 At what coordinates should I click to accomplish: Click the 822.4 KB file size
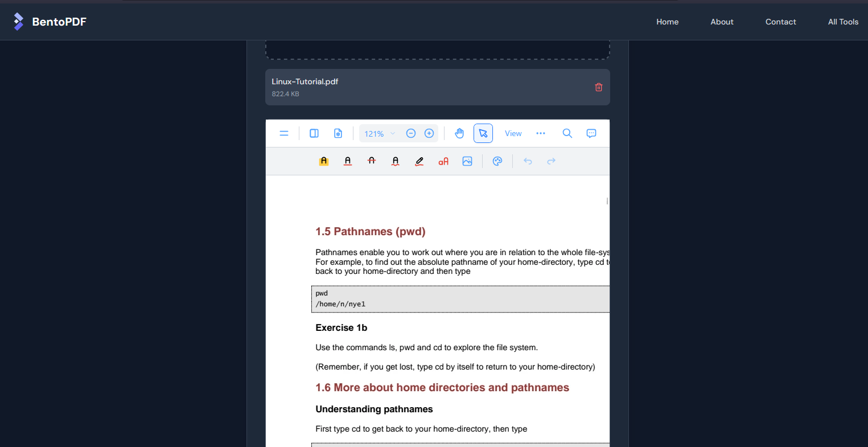pos(285,94)
